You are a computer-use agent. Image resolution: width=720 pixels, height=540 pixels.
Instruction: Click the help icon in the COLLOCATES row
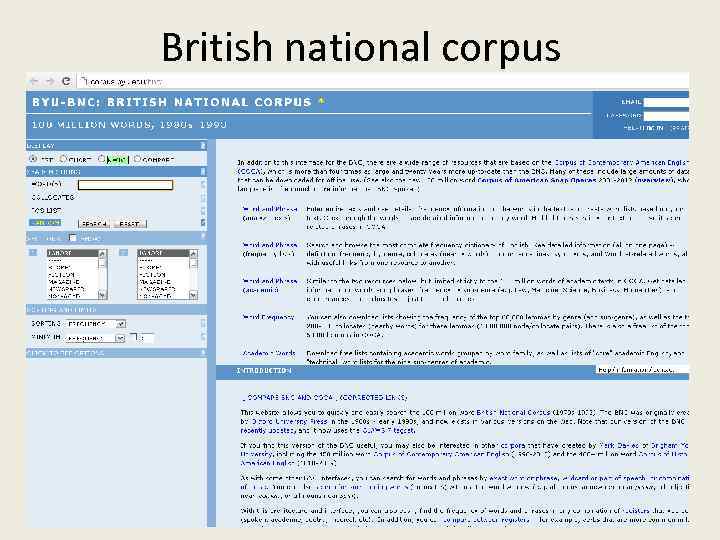203,197
